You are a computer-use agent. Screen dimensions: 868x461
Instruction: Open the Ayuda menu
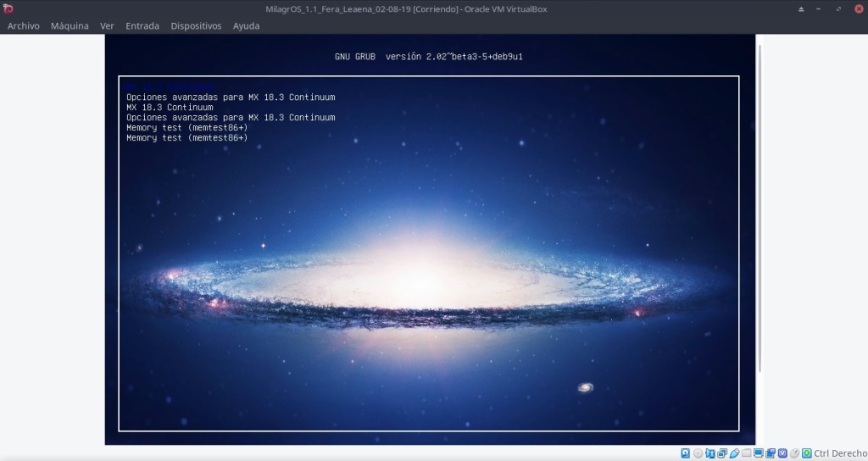click(247, 26)
